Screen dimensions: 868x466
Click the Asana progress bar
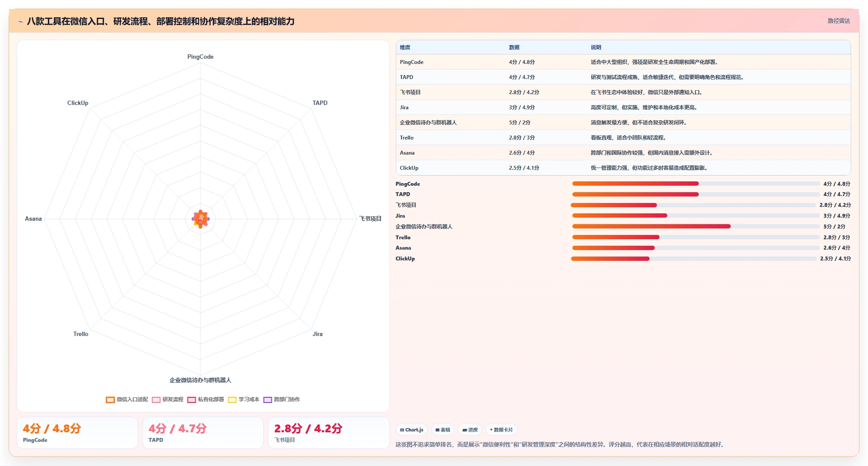[696, 248]
